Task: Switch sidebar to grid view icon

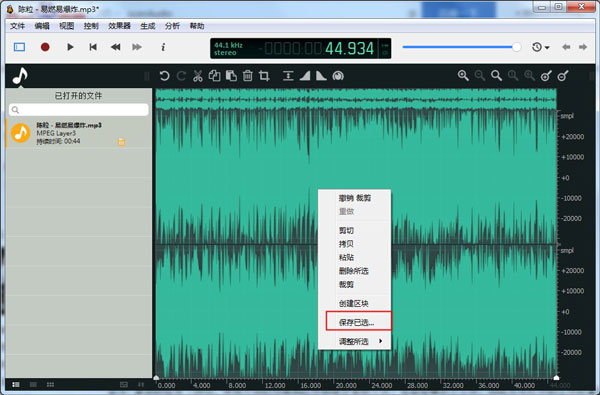Action: [50, 384]
